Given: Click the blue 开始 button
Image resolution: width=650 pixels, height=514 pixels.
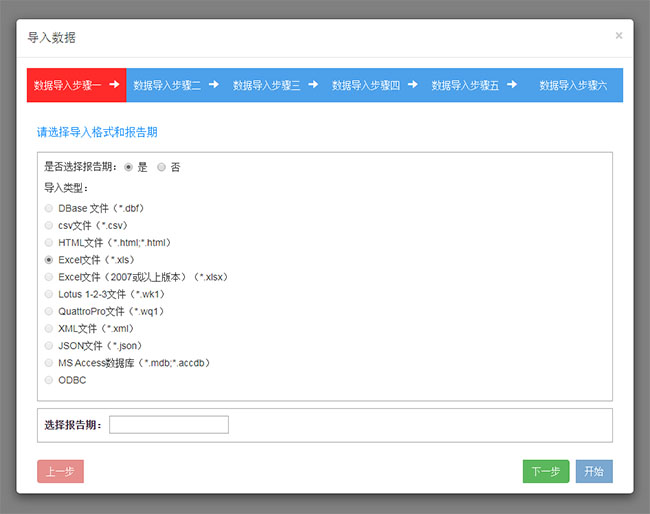Looking at the screenshot, I should click(594, 472).
